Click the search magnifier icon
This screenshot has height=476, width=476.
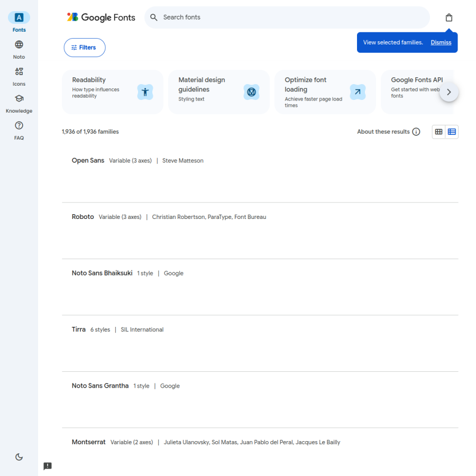coord(154,17)
